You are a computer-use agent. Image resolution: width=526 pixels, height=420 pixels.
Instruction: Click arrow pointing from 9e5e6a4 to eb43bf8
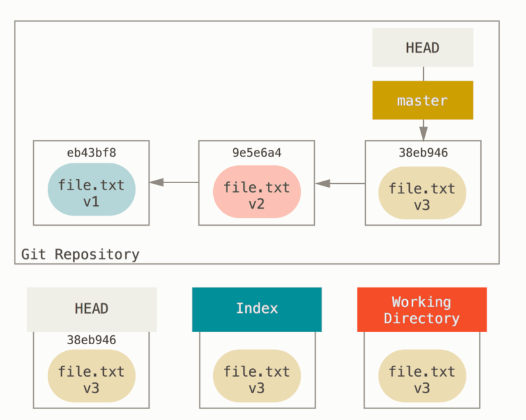point(157,182)
